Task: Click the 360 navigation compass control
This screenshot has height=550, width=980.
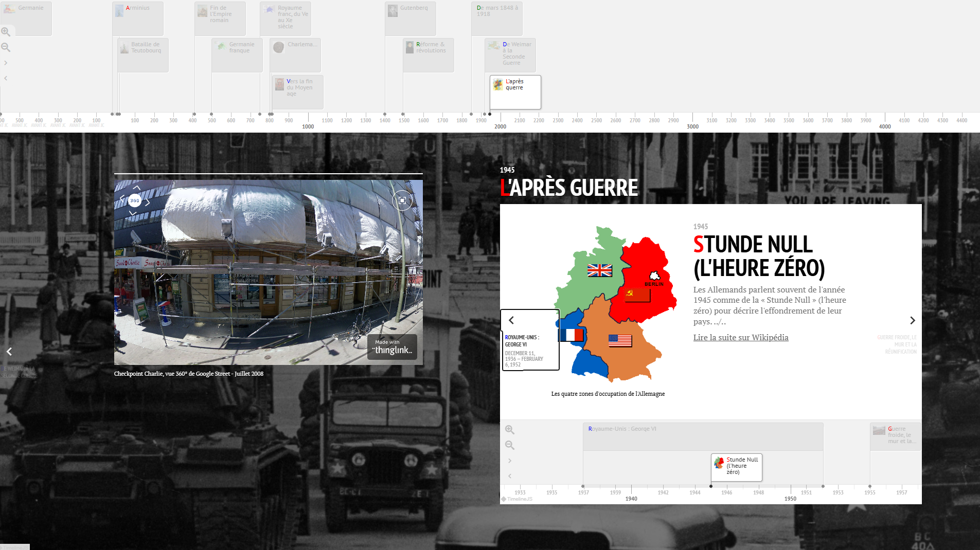Action: 135,200
